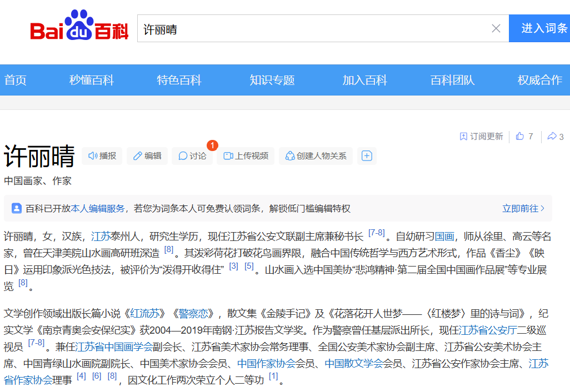The height and width of the screenshot is (392, 570).
Task: Open the 加入百科 navigation tab
Action: (x=365, y=80)
